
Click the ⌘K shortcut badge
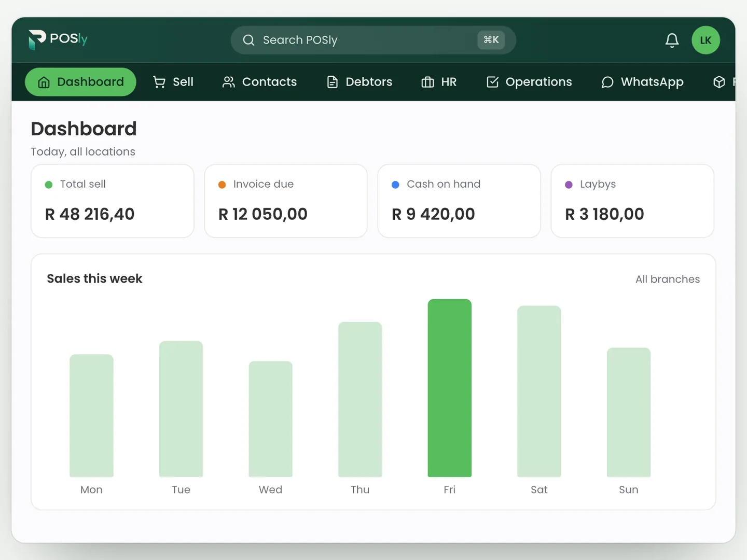[x=491, y=40]
